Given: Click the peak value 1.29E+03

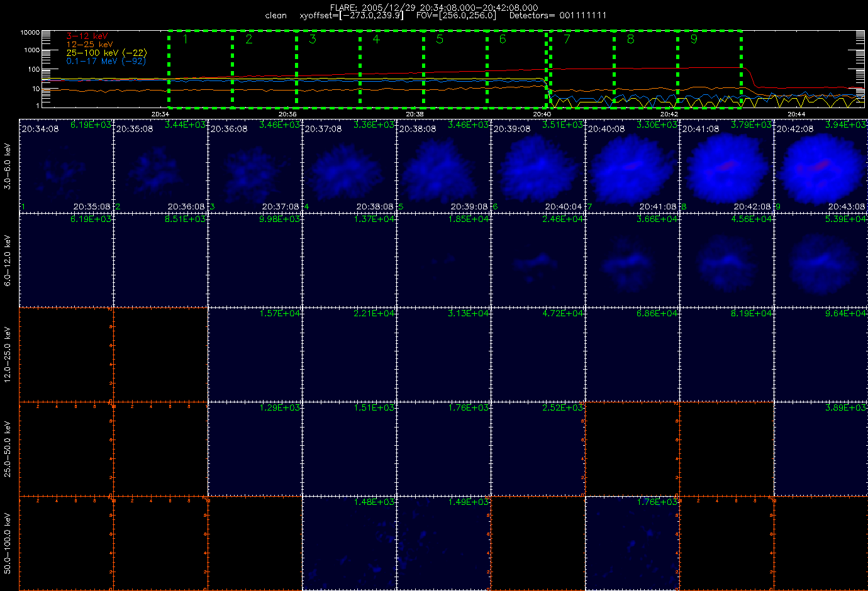Looking at the screenshot, I should [x=279, y=408].
